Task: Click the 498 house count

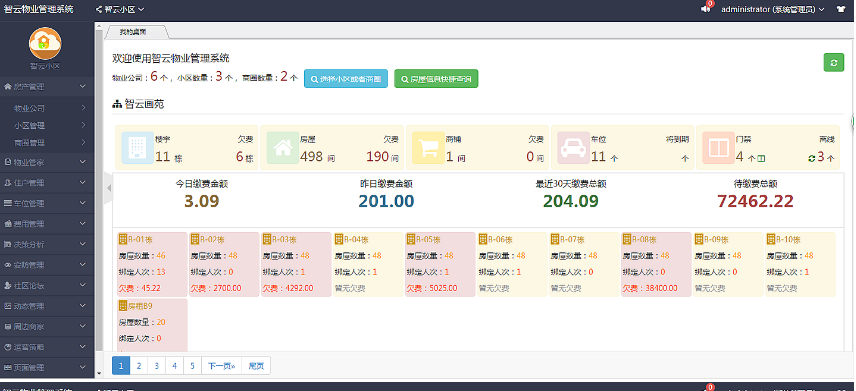Action: click(x=311, y=157)
